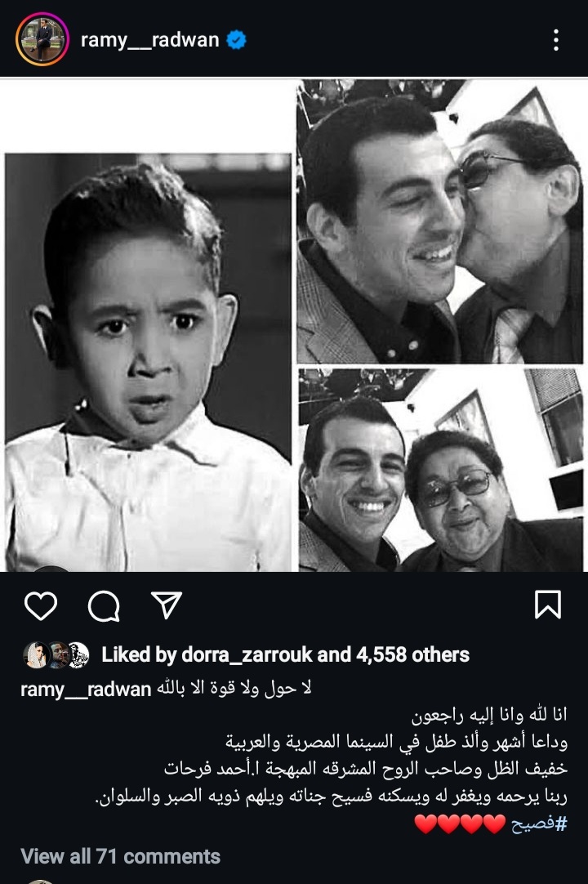Open ramy__radwan profile picture story ring
Screen dimensions: 588x884
click(42, 39)
